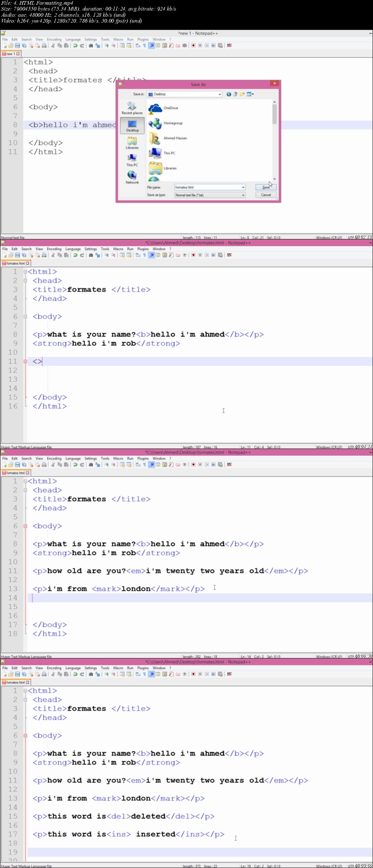Image resolution: width=373 pixels, height=868 pixels.
Task: Click Playback macro icon in '*new 1' window toolbar
Action: pos(207,46)
